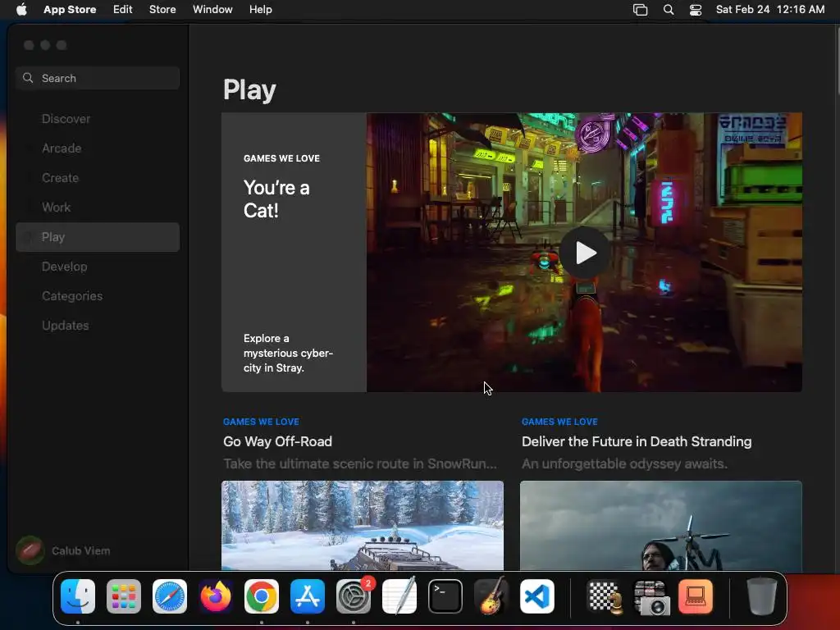Click "Take the ultimate scenic route" subtitle

[359, 464]
